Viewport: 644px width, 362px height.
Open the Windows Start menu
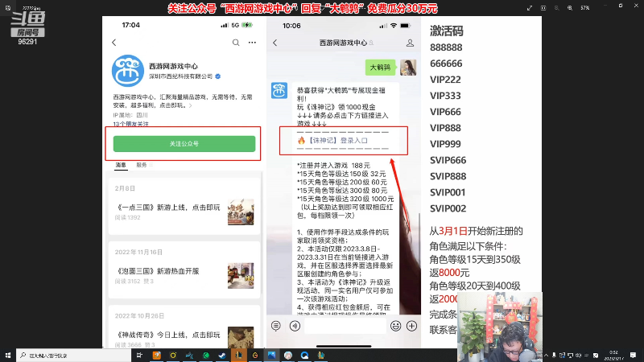coord(8,355)
